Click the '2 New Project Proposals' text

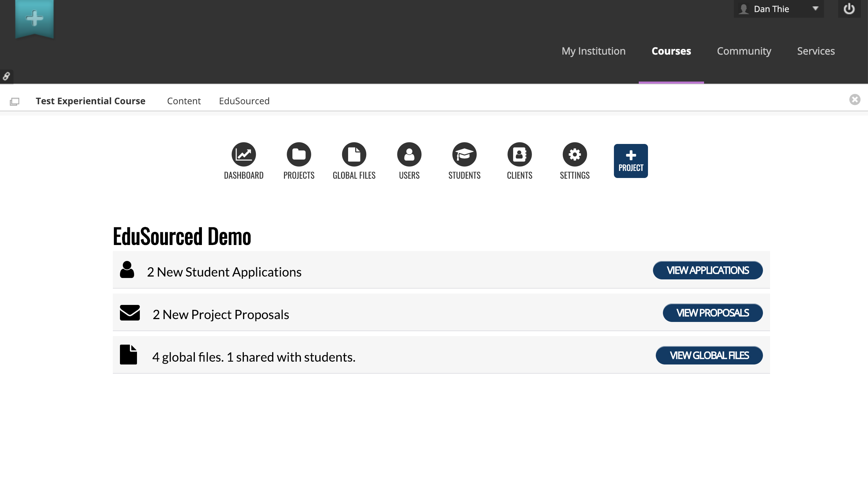(221, 314)
